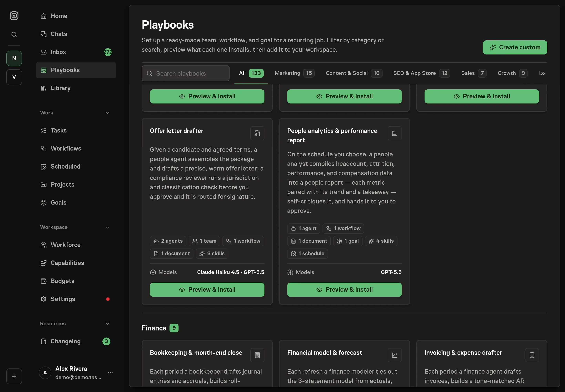Click the Financial model & forecast chart icon
Image resolution: width=565 pixels, height=392 pixels.
tap(394, 355)
